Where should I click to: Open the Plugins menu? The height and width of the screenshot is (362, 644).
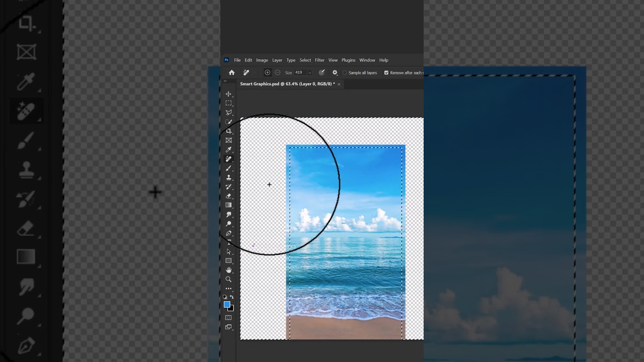(348, 60)
